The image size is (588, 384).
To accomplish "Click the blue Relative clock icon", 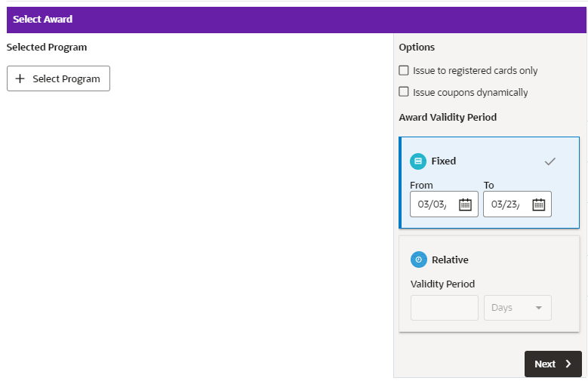I will point(419,260).
